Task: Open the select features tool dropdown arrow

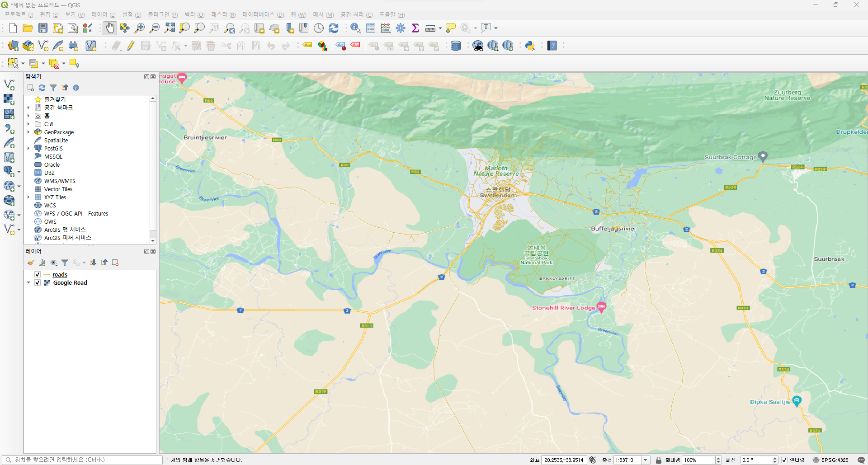Action: (23, 63)
